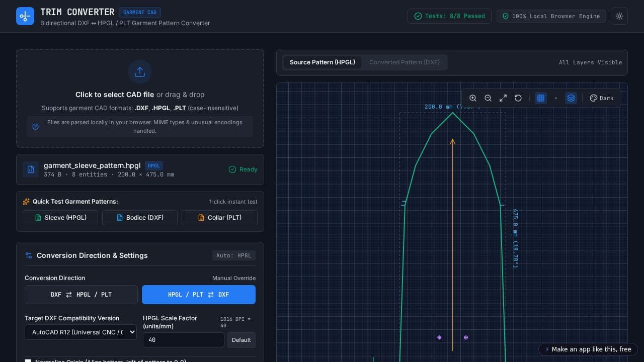This screenshot has height=362, width=644.
Task: Click 'Make an app like this, free'
Action: pos(588,349)
